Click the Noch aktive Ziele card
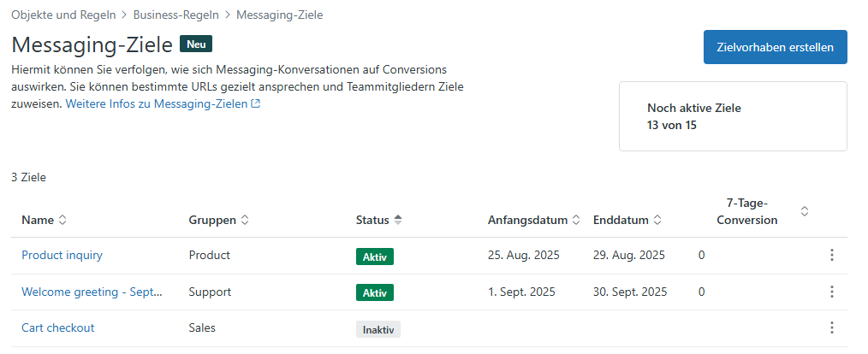 733,116
